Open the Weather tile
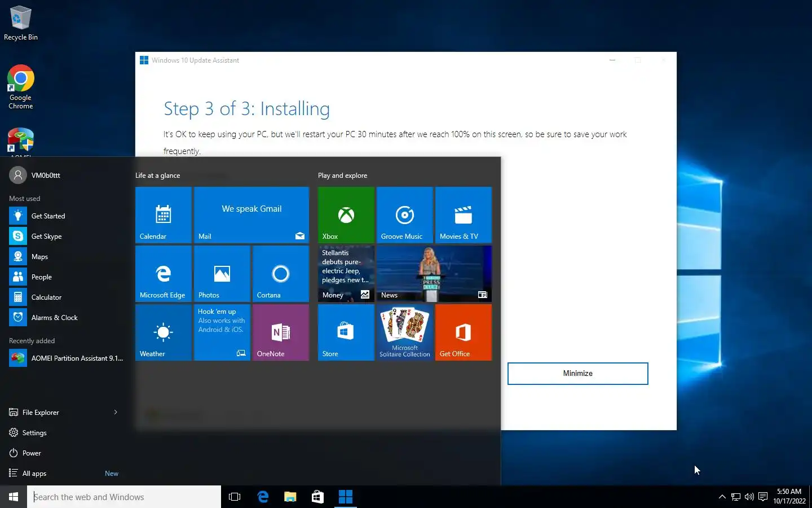This screenshot has width=812, height=508. coord(164,332)
